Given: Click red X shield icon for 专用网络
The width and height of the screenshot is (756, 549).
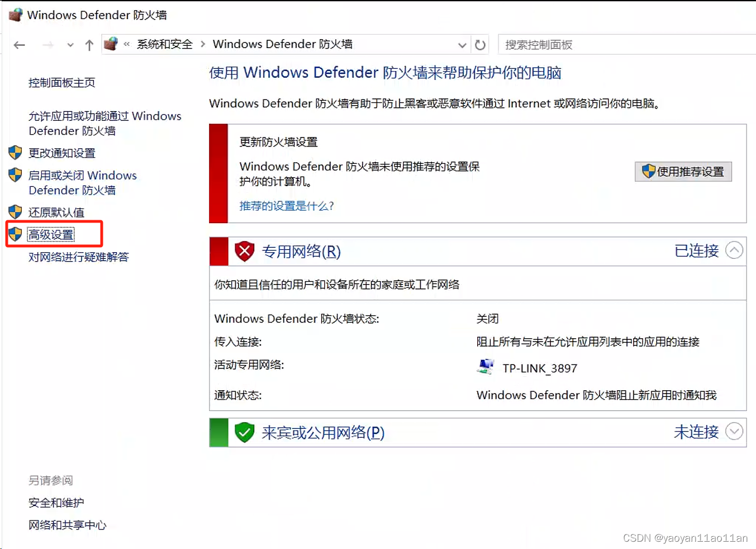Looking at the screenshot, I should [244, 252].
